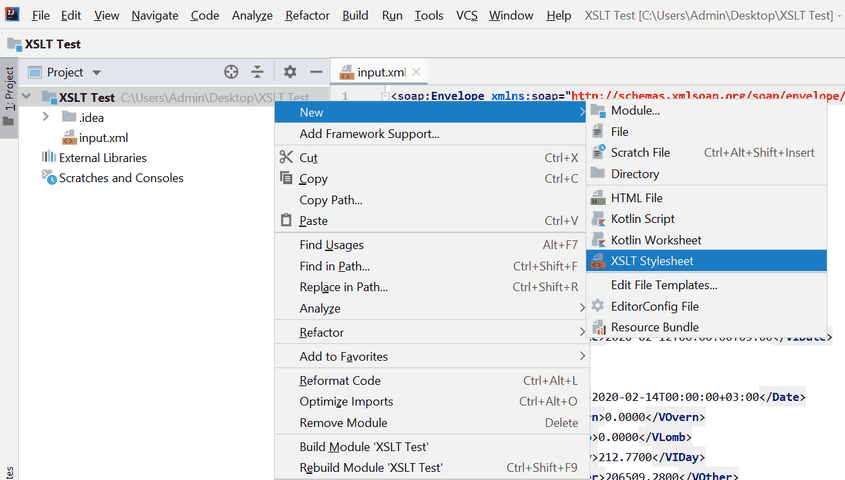Open Project panel settings gear
845x480 pixels.
pyautogui.click(x=290, y=72)
